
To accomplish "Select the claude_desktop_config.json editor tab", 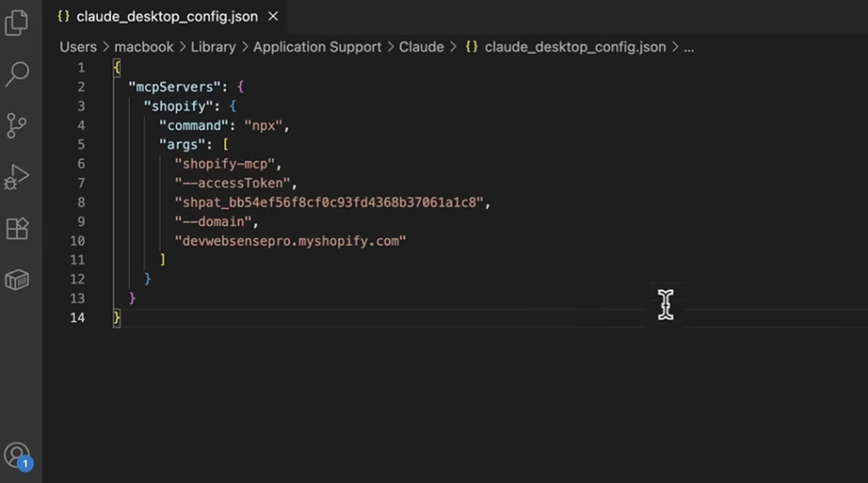I will tap(167, 17).
